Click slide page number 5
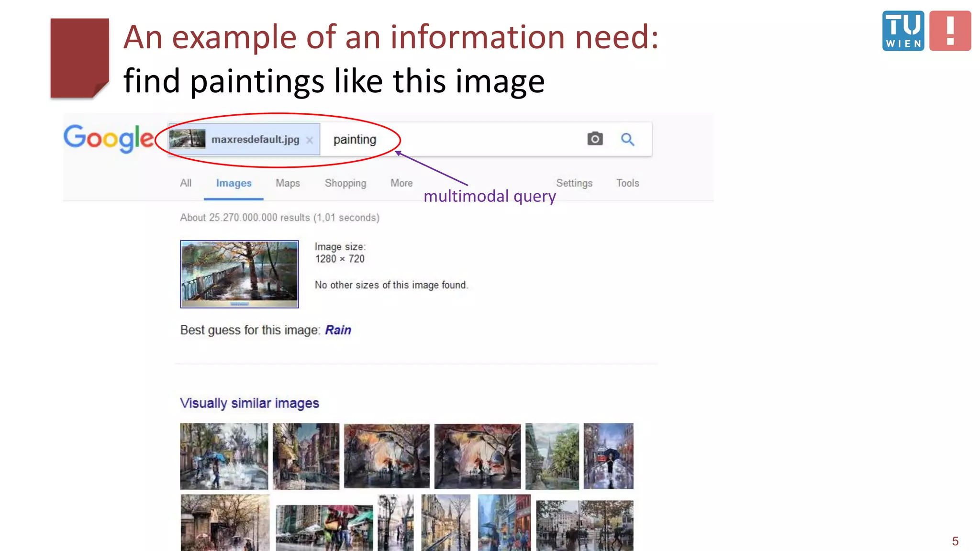Viewport: 980px width, 551px height. [955, 541]
